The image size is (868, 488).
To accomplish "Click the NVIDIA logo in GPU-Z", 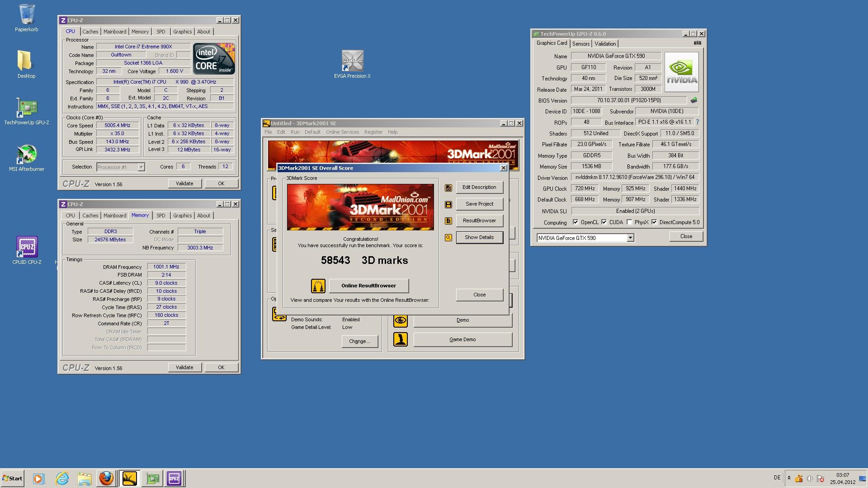I will tap(681, 72).
